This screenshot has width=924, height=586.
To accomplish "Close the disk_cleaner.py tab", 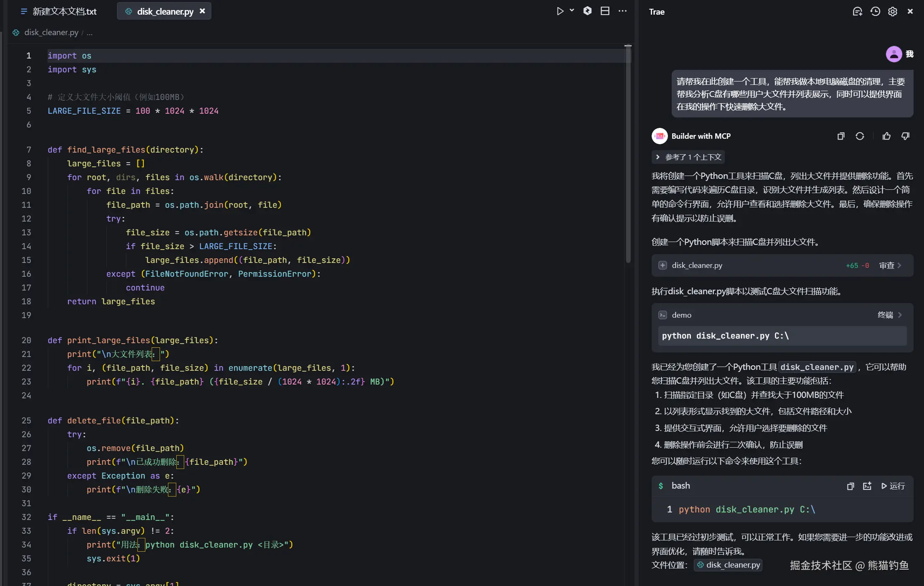I will click(202, 11).
